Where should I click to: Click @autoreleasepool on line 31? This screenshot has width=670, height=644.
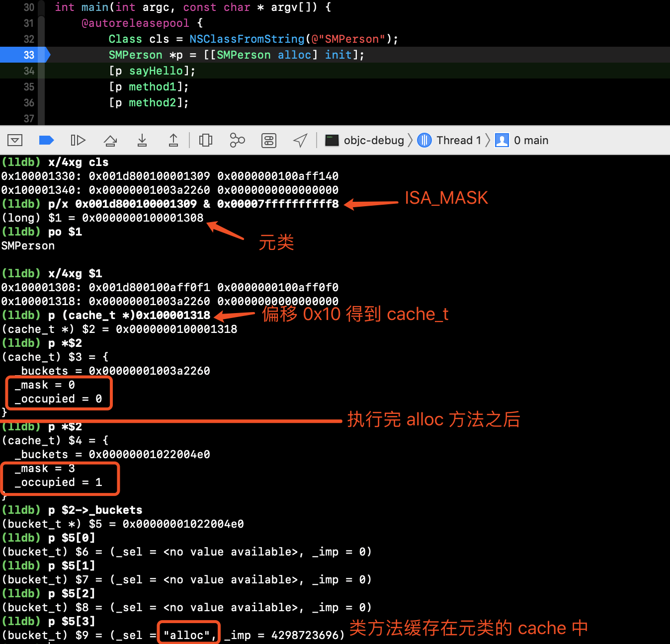point(135,23)
